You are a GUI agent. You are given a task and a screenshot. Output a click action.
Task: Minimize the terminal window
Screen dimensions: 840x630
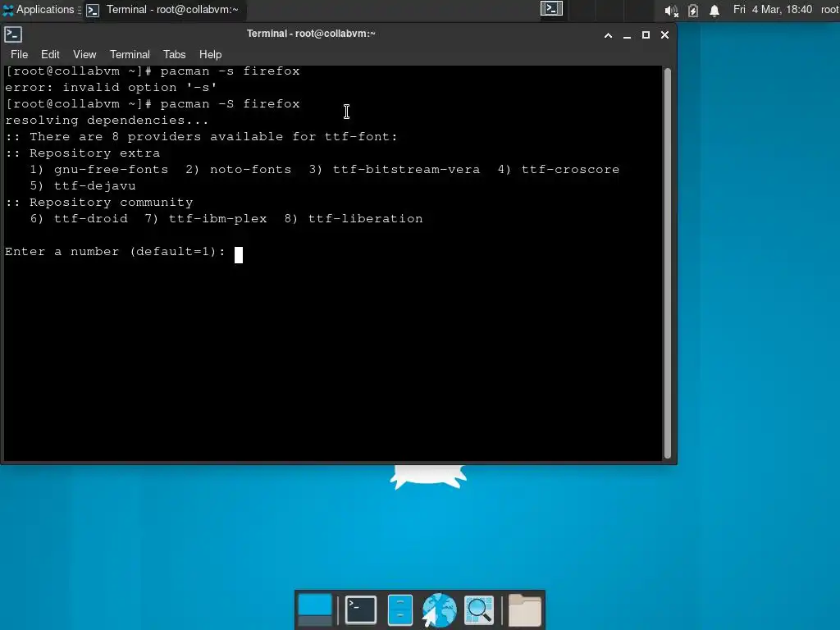pyautogui.click(x=627, y=35)
